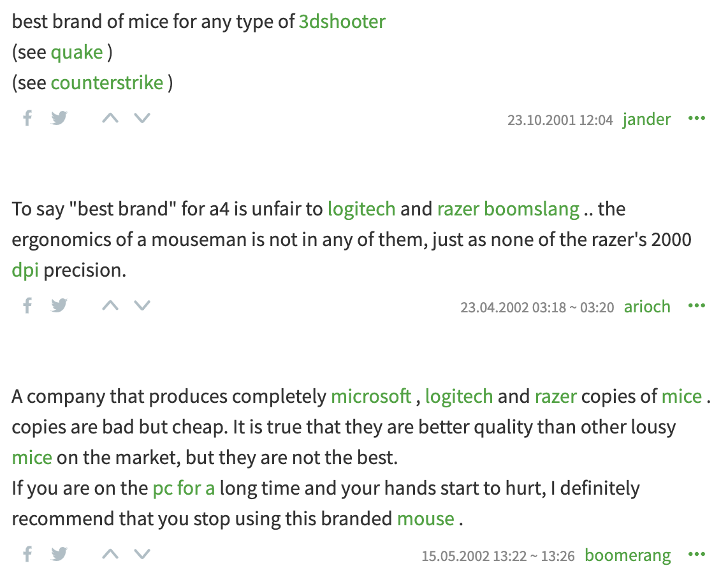
Task: Share arioch's entry on Twitter
Action: point(59,306)
